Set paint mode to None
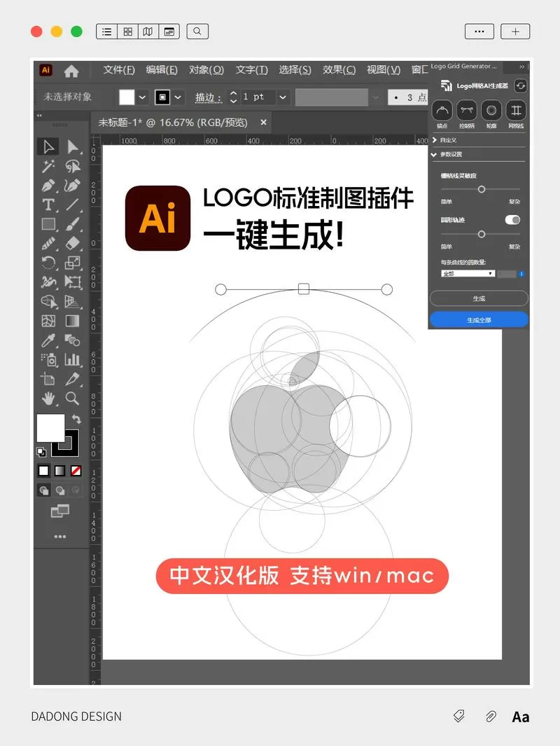The width and height of the screenshot is (560, 746). tap(76, 471)
